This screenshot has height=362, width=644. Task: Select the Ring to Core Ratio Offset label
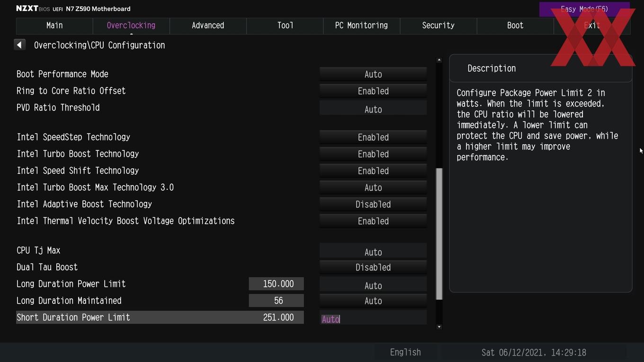point(71,91)
